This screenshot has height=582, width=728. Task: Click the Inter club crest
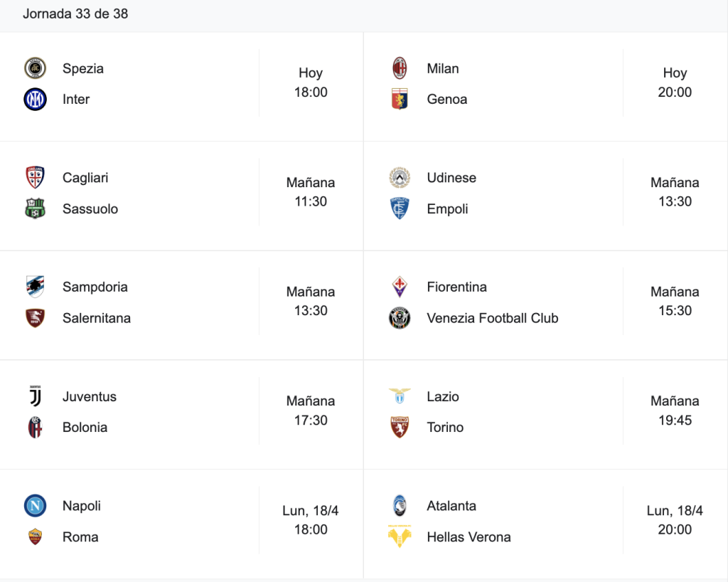pos(36,100)
